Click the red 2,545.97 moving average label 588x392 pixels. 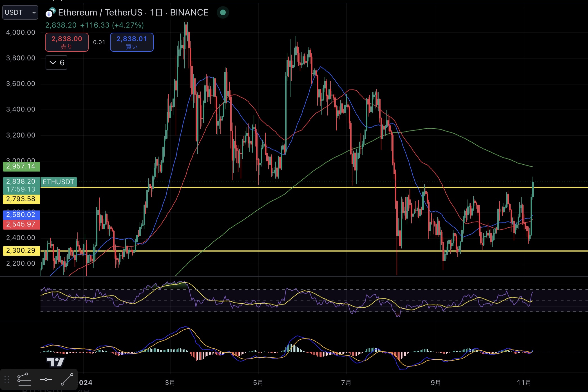[21, 225]
